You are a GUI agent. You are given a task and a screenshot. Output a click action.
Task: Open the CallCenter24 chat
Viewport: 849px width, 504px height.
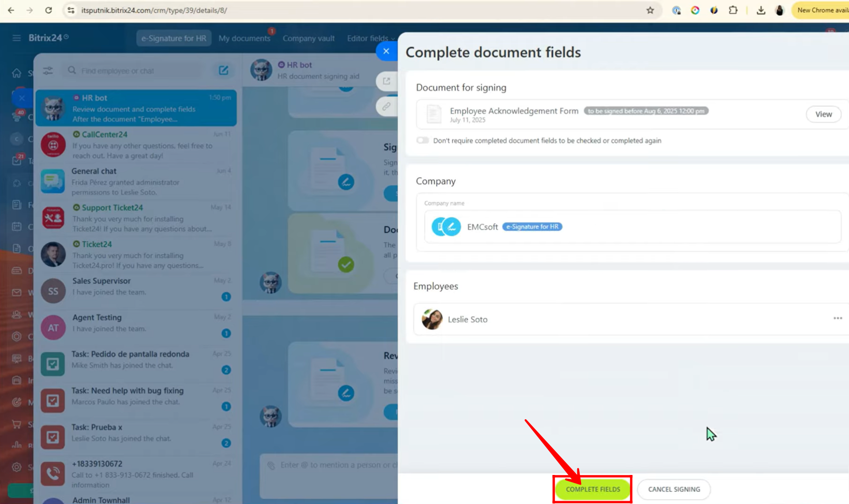[136, 145]
